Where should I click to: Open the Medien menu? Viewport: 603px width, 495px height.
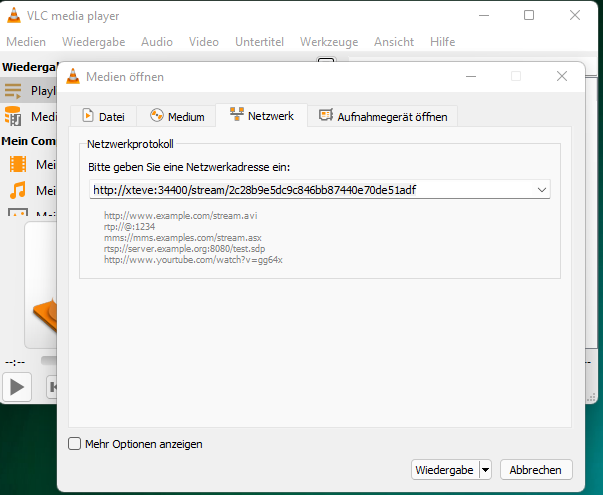tap(26, 42)
